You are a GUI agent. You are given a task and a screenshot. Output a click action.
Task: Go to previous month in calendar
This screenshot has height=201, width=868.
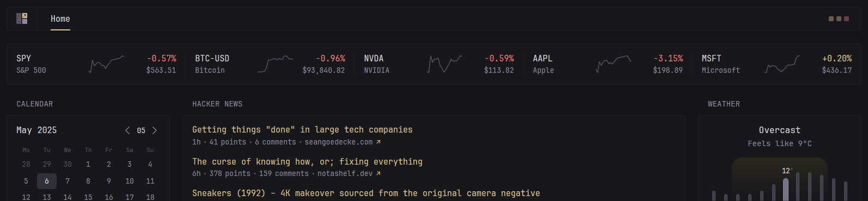[127, 130]
